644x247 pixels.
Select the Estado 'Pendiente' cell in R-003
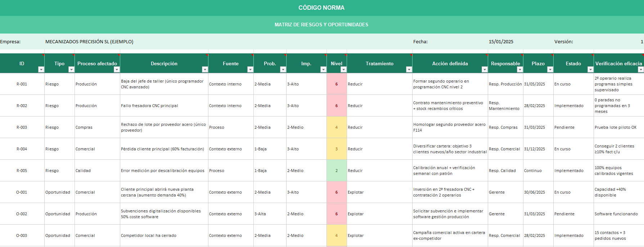click(x=573, y=127)
